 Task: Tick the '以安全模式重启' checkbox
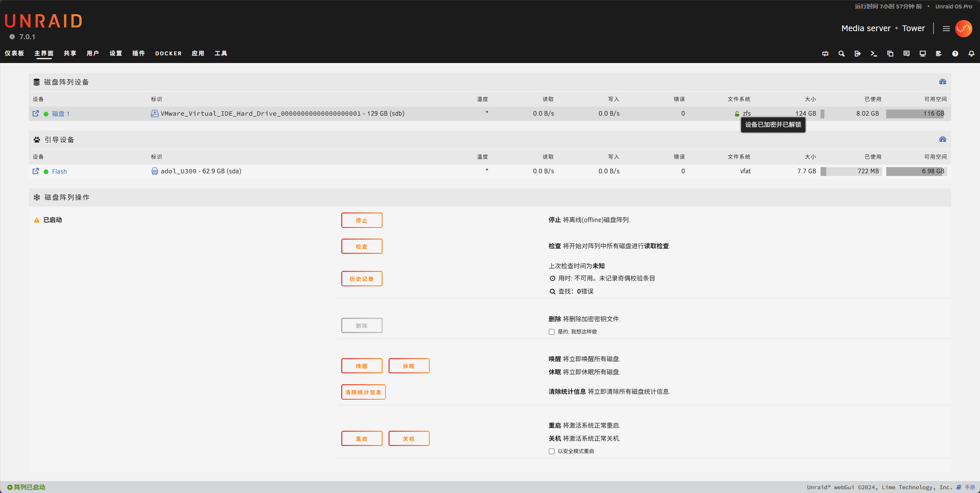pos(551,451)
